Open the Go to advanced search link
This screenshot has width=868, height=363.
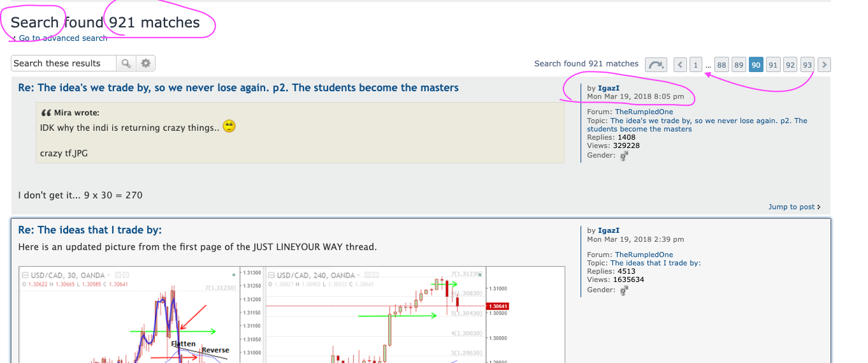point(63,38)
